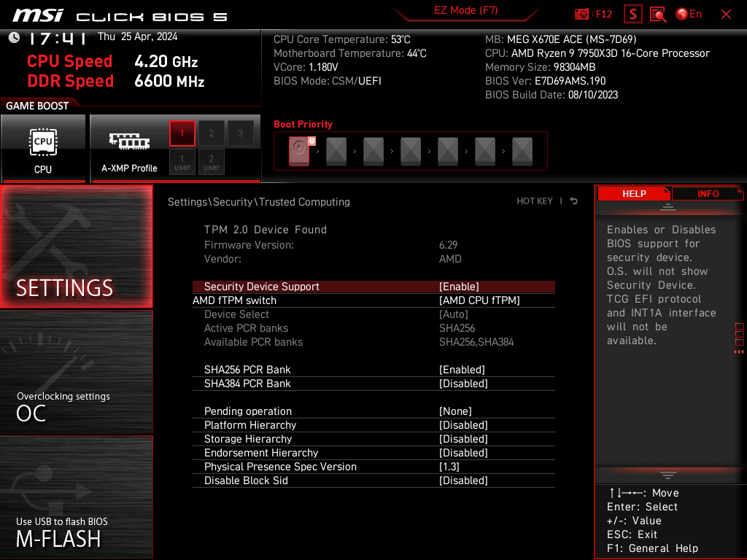Click the help panel top collapse handle
Image resolution: width=747 pixels, height=560 pixels.
pyautogui.click(x=668, y=206)
